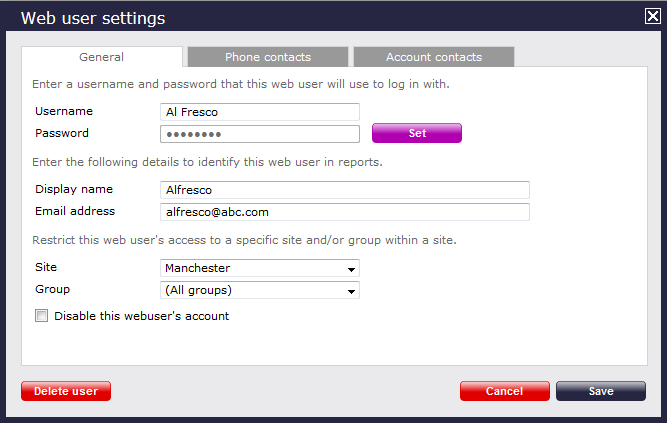667x423 pixels.
Task: Tick Disable this webuser's account checkbox
Action: [x=42, y=316]
